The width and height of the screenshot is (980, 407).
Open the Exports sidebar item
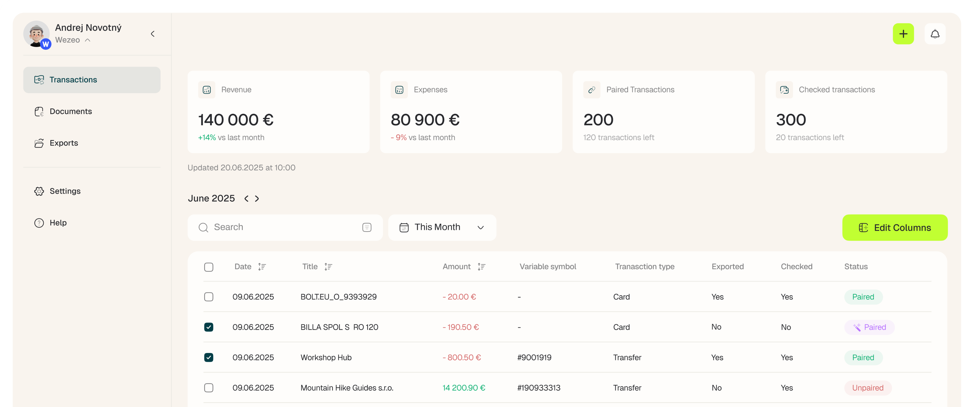click(x=92, y=143)
